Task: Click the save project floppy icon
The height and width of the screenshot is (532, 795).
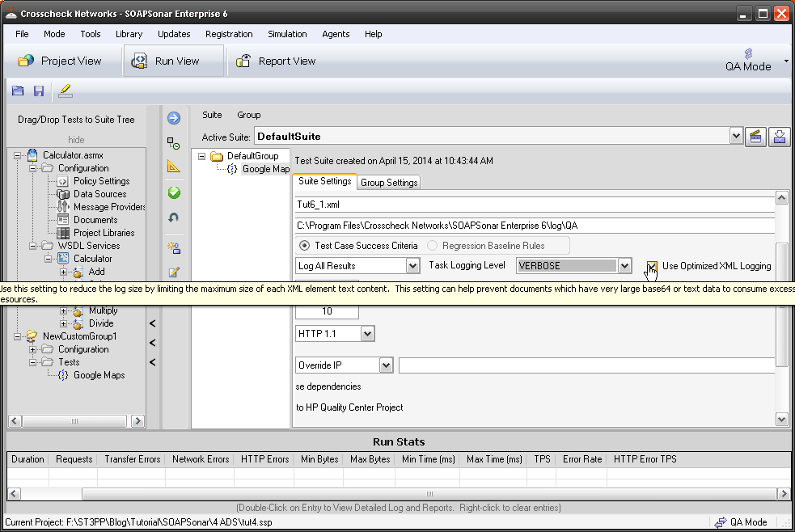Action: [x=39, y=91]
